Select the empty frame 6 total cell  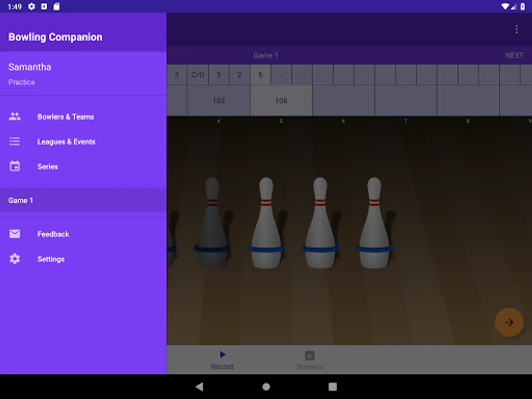344,101
